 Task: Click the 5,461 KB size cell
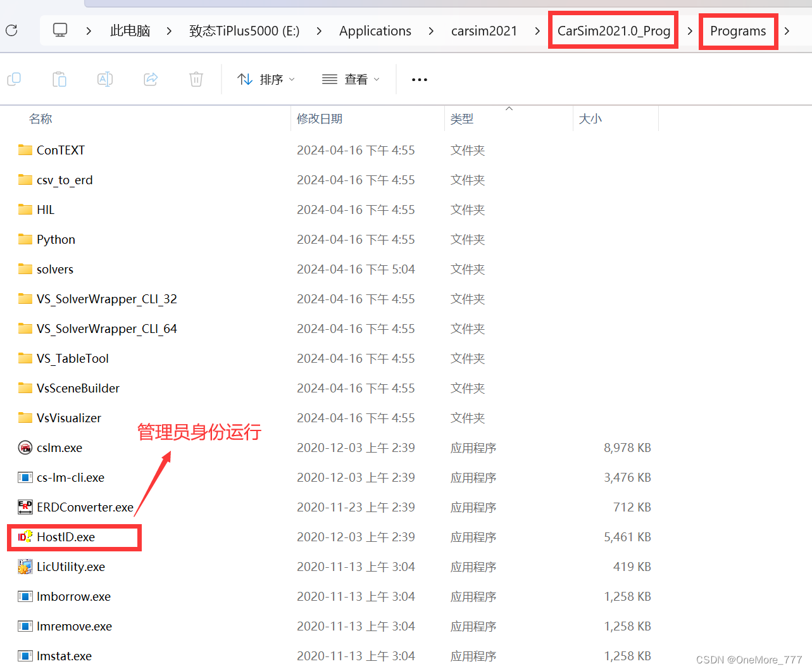pyautogui.click(x=627, y=537)
